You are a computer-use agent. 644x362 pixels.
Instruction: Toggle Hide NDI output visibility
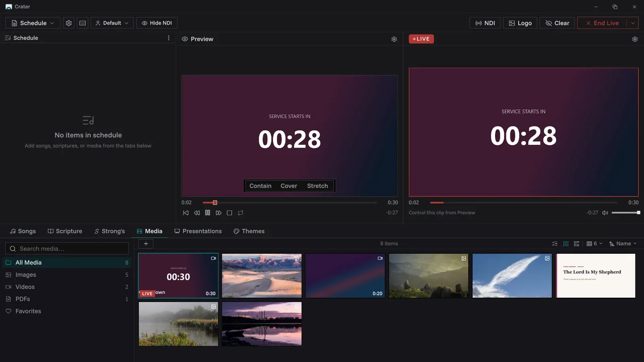tap(157, 23)
